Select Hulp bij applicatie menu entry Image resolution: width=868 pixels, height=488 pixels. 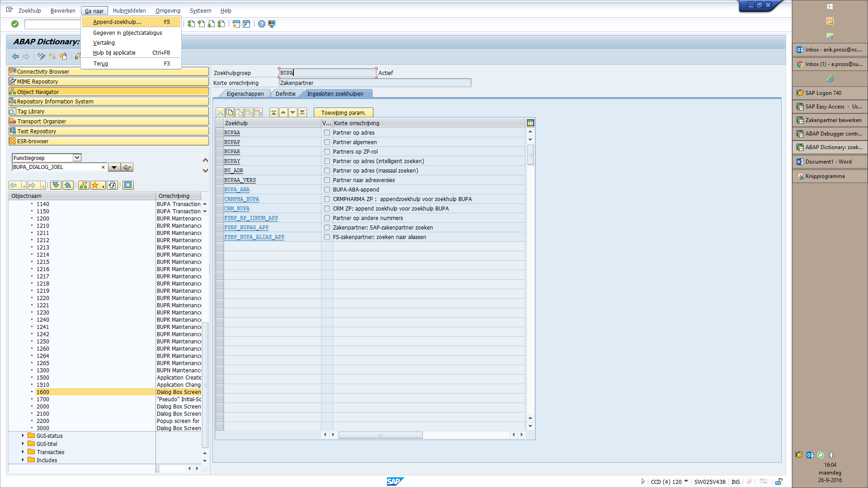coord(131,53)
